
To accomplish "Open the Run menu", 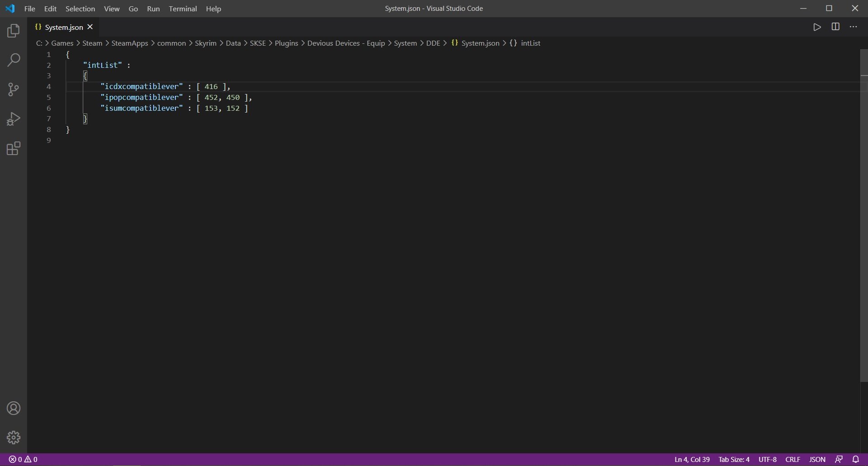I will click(x=153, y=9).
